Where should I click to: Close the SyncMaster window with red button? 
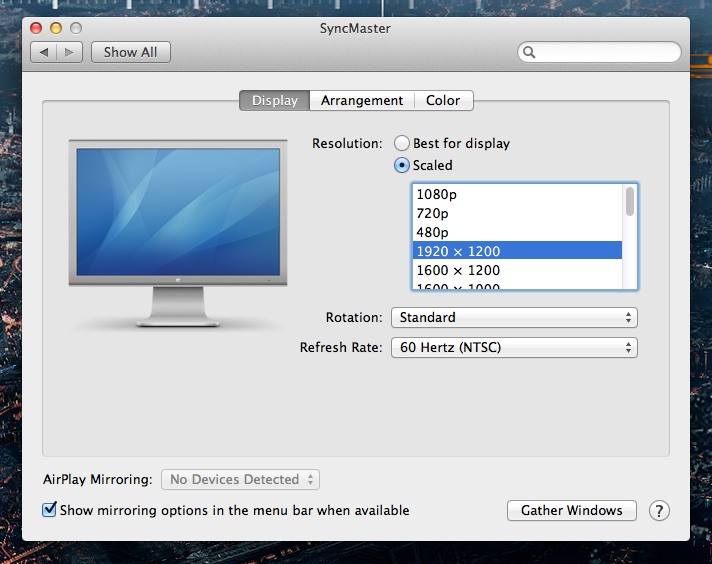36,28
